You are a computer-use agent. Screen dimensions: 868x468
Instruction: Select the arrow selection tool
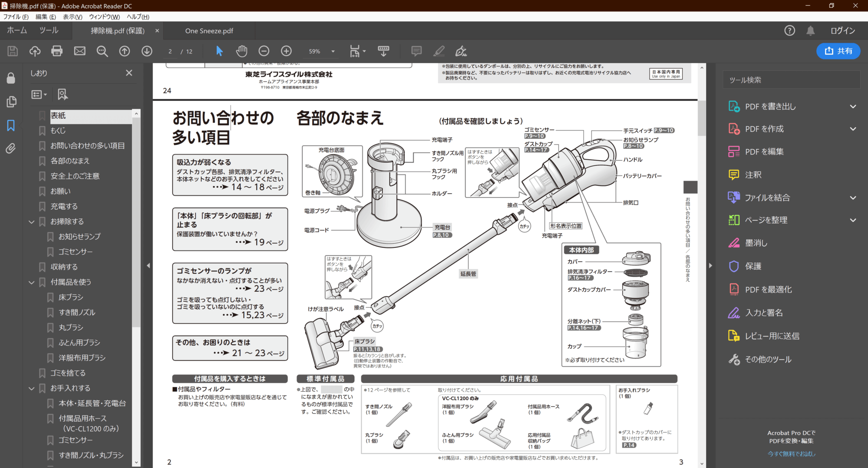(x=219, y=51)
